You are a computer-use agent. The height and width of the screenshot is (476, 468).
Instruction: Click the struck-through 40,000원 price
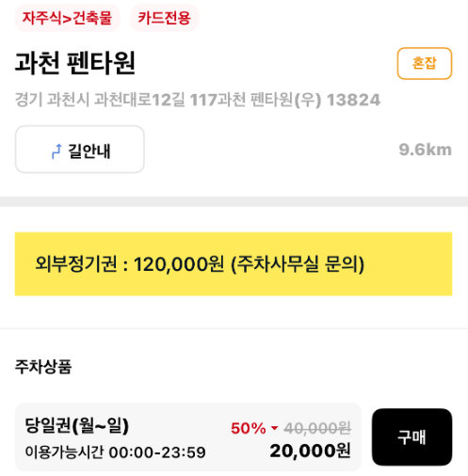(317, 428)
